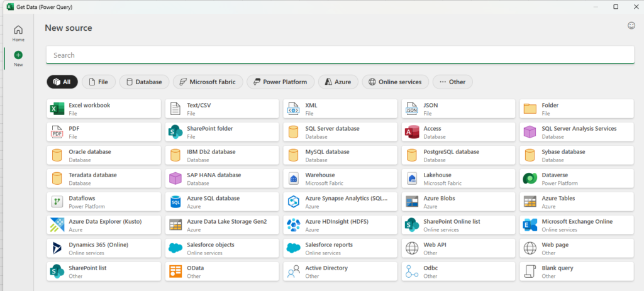The width and height of the screenshot is (644, 291).
Task: Click the Azure HDInsight (HDFS) icon
Action: coord(293,225)
